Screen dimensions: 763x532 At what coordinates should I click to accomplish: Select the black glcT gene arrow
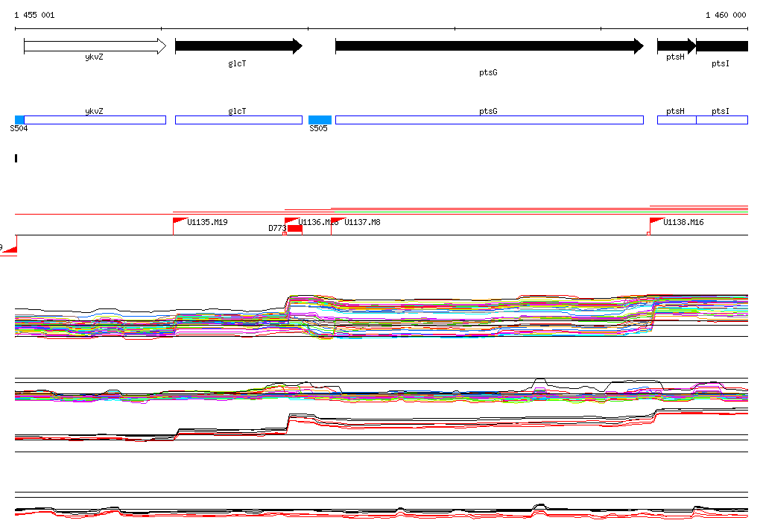pos(239,46)
